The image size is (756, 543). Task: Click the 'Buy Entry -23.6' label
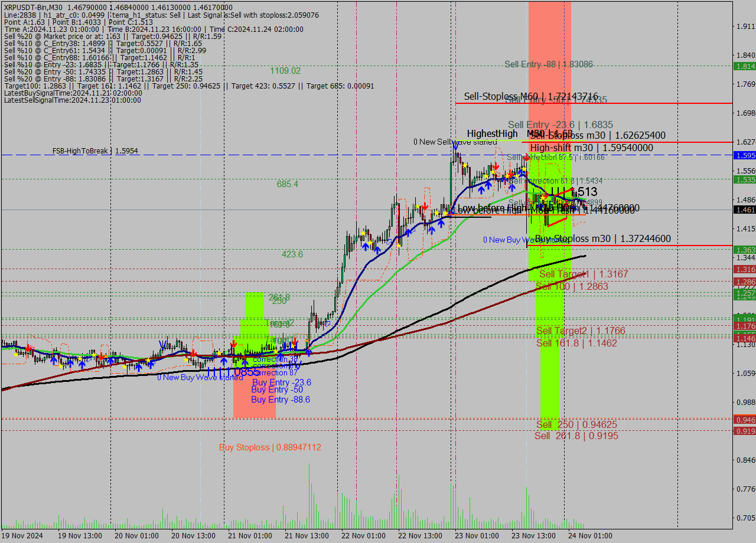coord(281,382)
